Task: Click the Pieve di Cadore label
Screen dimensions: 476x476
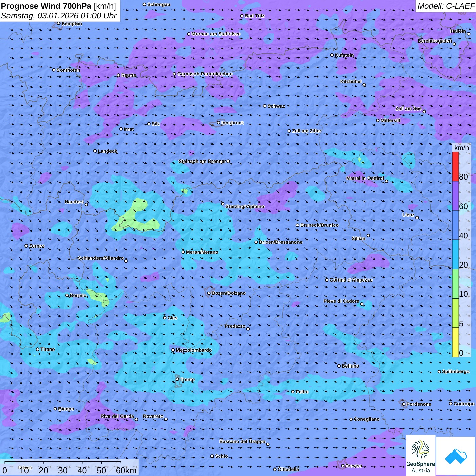Action: (x=341, y=301)
